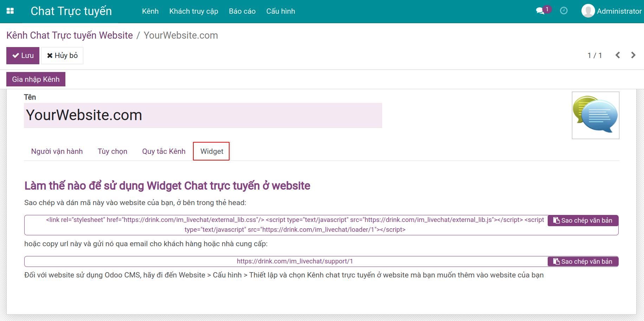Discard changes with Hủy bỏ
The image size is (644, 321).
62,55
